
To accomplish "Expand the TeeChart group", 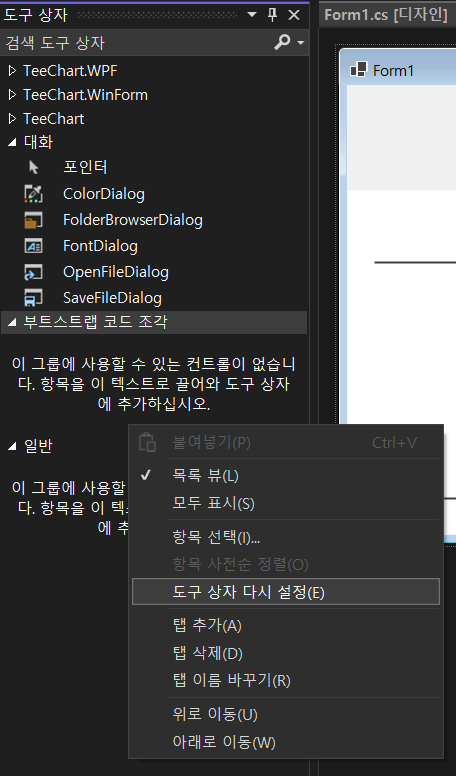I will coord(12,119).
